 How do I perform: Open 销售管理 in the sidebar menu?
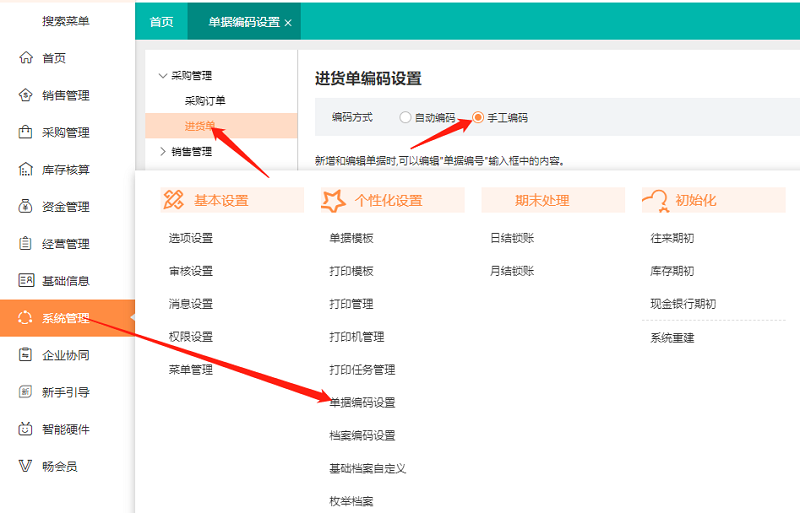(66, 95)
